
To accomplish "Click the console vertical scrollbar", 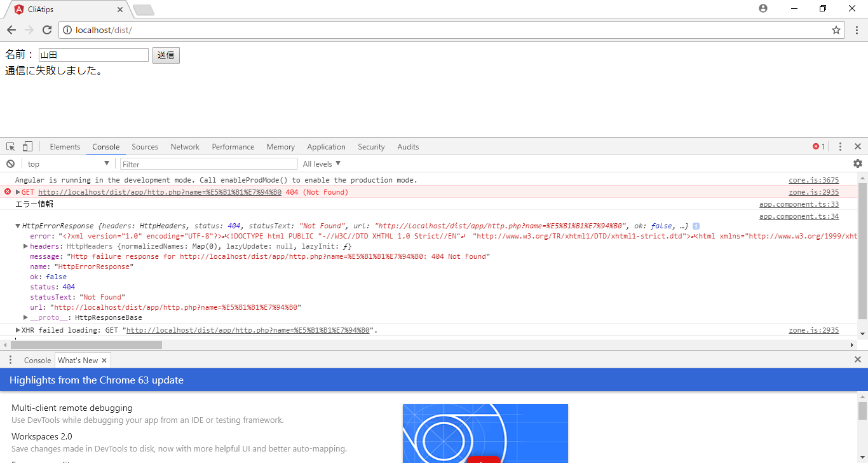I will [x=862, y=251].
